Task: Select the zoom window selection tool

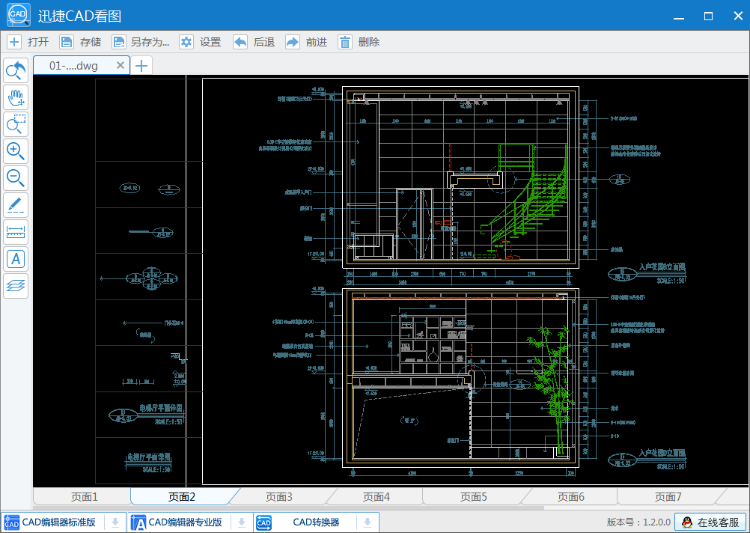Action: 16,124
